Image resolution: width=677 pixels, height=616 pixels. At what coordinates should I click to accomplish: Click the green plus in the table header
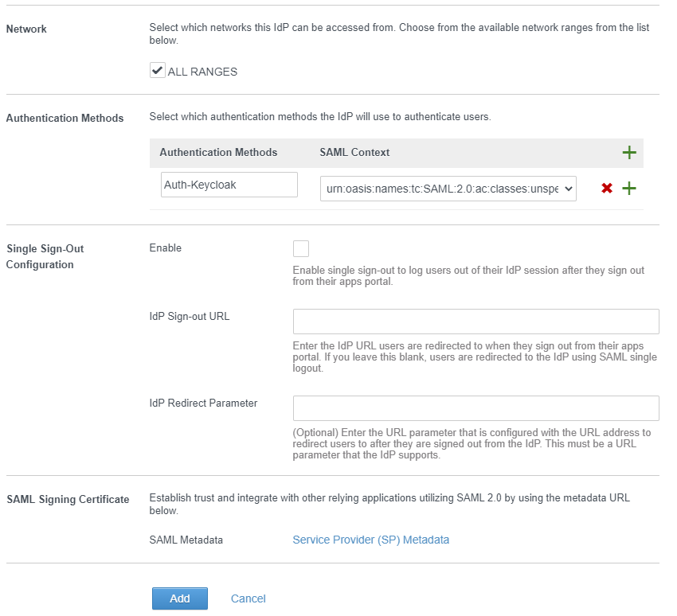coord(629,152)
